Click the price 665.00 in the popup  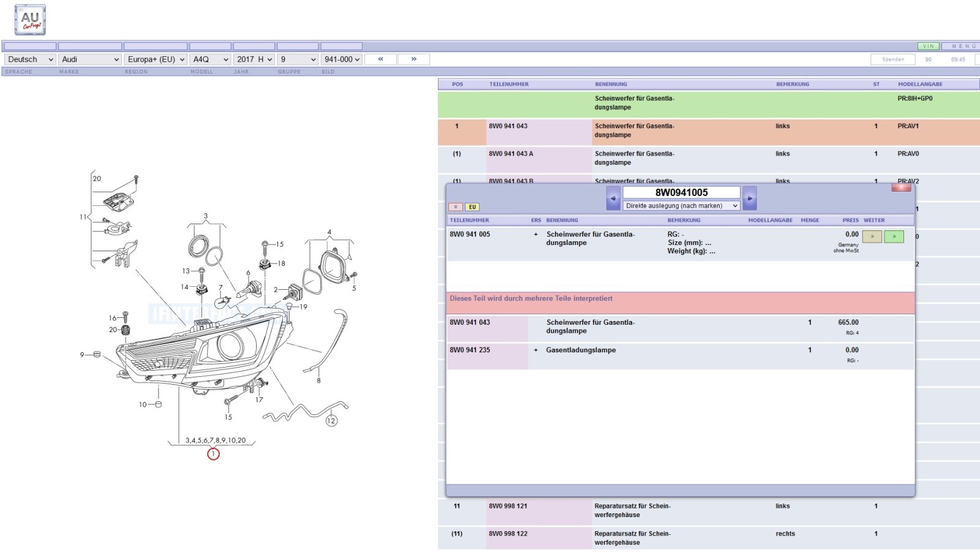(848, 322)
